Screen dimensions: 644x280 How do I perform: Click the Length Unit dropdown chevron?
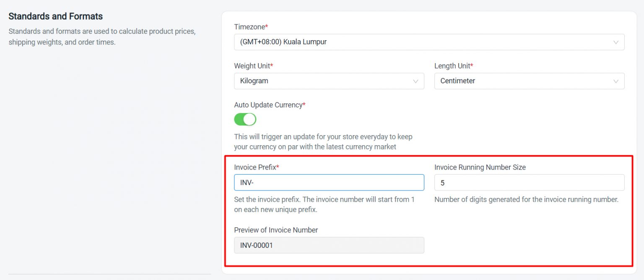tap(616, 81)
